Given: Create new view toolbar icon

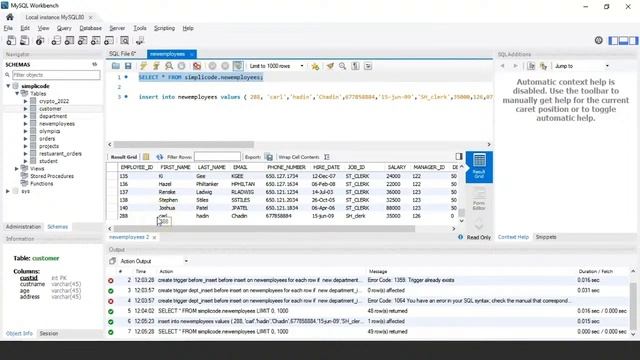Looking at the screenshot, I should coord(82,40).
